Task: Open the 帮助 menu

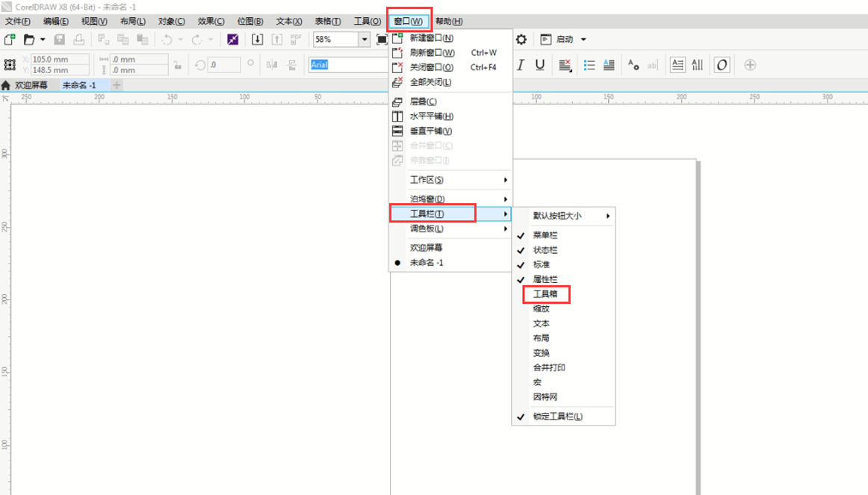Action: pyautogui.click(x=449, y=22)
